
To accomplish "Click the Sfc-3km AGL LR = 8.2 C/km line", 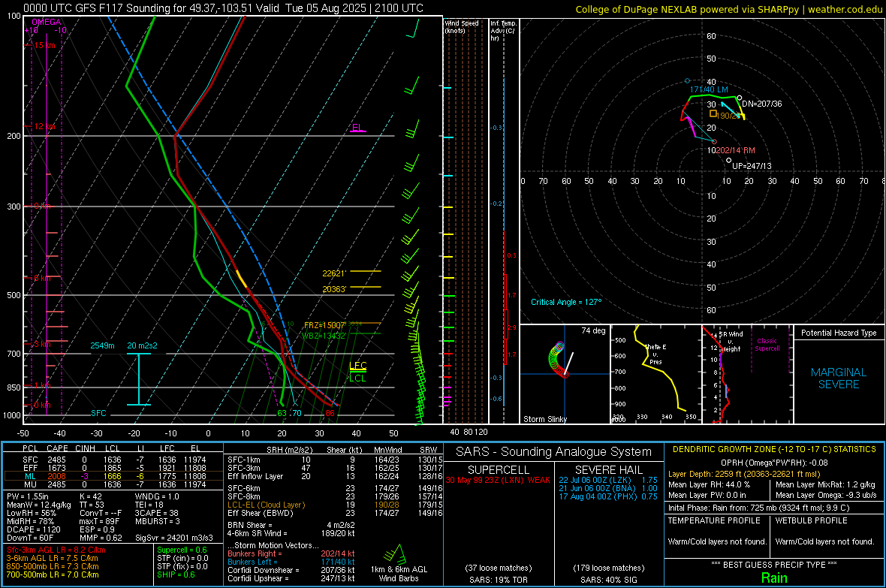I will (56, 550).
